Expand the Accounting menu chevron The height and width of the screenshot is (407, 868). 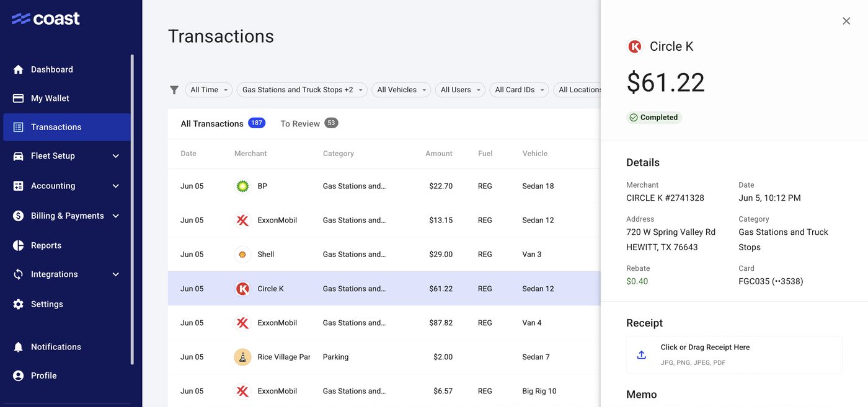(116, 186)
